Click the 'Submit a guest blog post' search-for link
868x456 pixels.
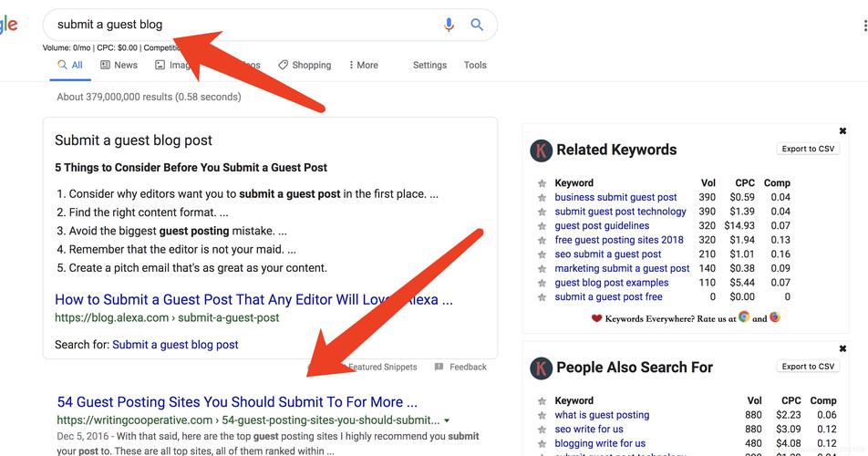[x=175, y=345]
